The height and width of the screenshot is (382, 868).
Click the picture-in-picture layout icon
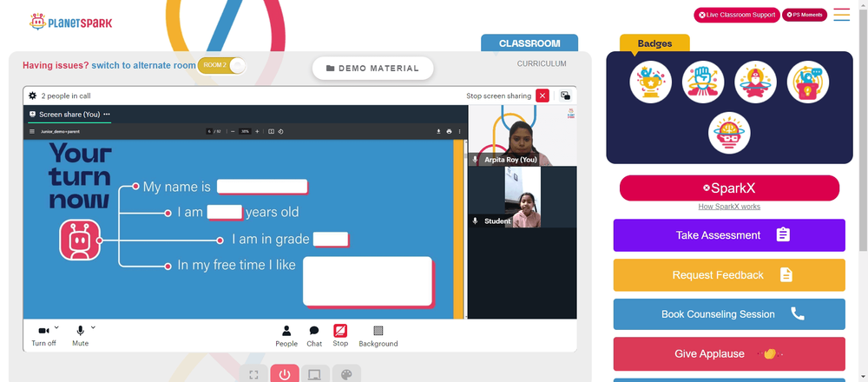565,95
